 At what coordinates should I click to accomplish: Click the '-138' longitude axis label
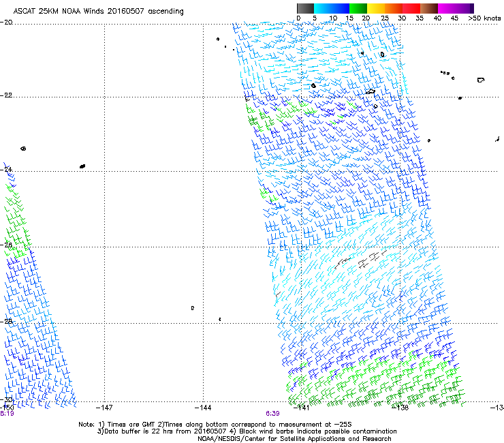400,408
